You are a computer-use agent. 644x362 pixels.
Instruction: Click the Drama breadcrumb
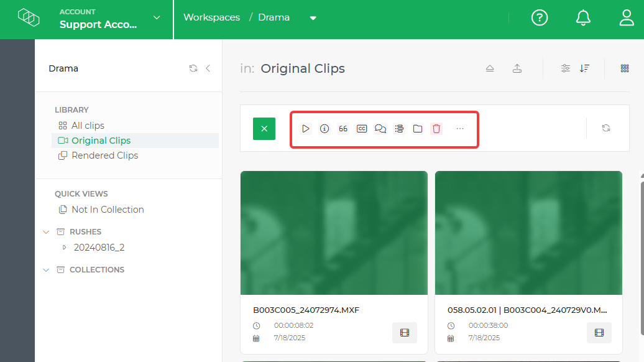point(274,17)
